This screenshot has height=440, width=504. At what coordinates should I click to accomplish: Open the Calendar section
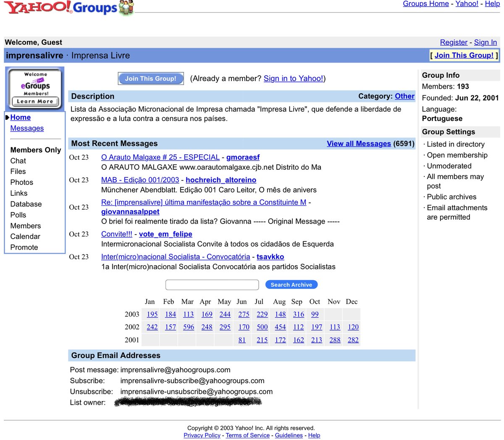click(25, 236)
